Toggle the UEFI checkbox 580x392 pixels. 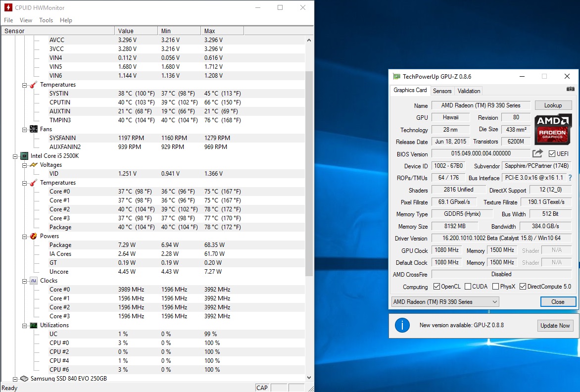552,153
